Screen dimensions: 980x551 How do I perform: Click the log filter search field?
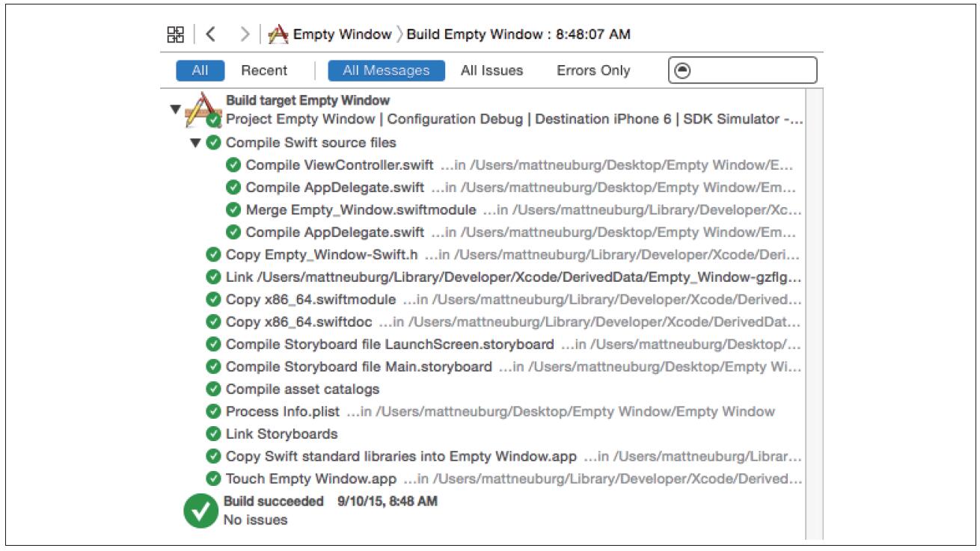click(742, 71)
